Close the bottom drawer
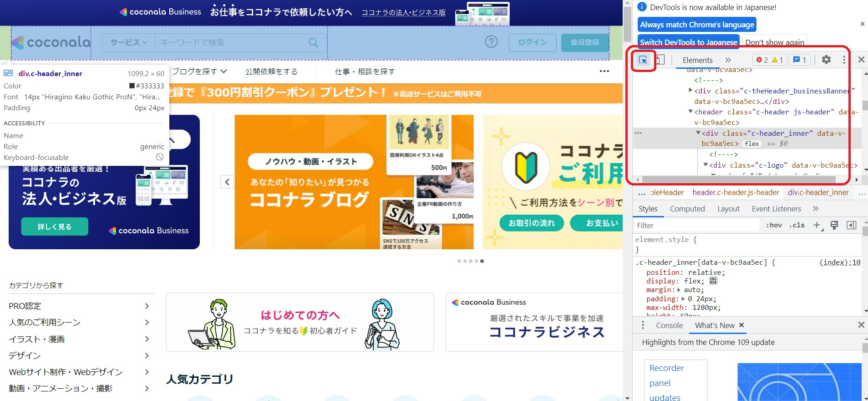 click(x=861, y=325)
